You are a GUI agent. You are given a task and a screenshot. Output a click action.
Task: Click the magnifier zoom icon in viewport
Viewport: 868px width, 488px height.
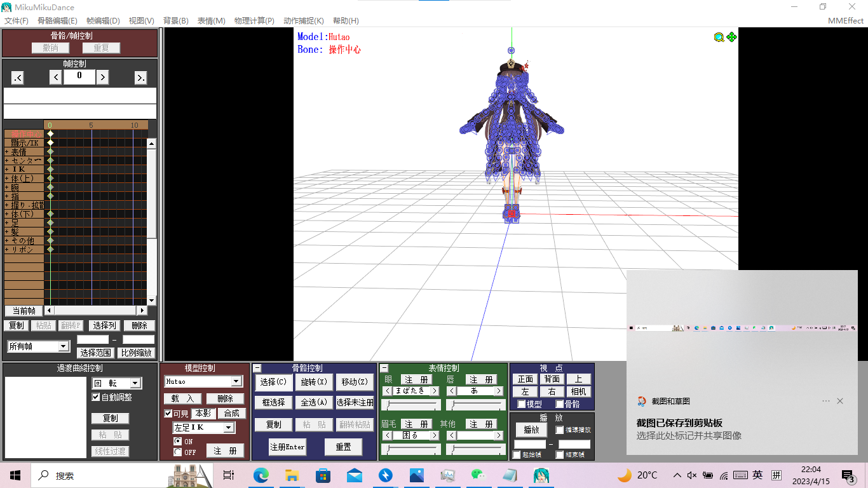click(719, 37)
